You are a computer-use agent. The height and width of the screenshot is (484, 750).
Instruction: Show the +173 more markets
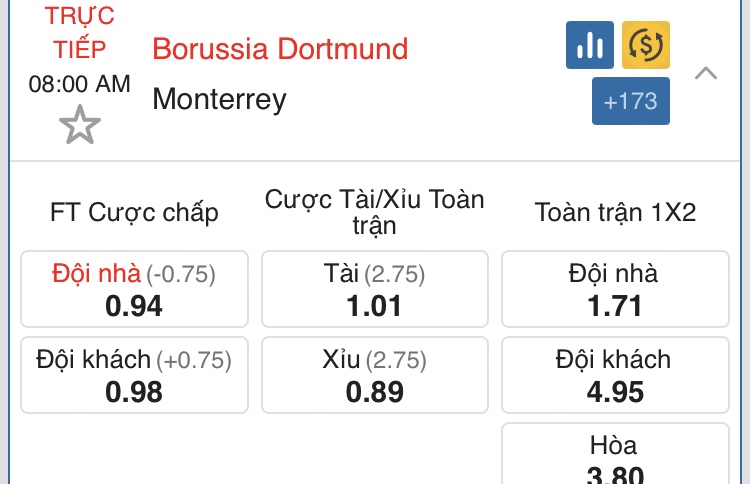click(x=630, y=101)
